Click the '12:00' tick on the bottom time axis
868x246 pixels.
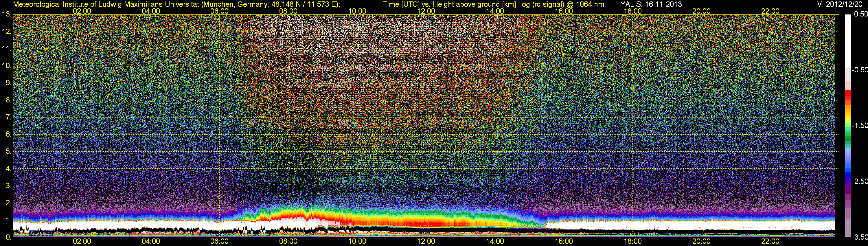coord(426,241)
